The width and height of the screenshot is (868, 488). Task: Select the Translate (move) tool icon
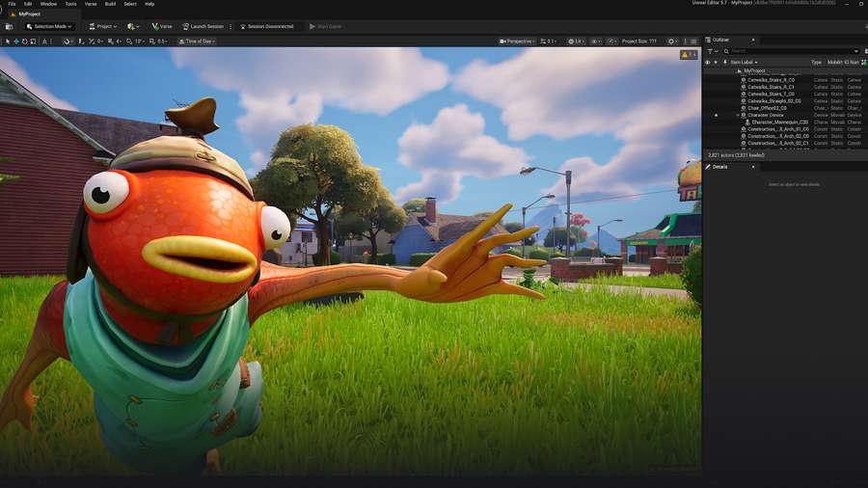pyautogui.click(x=17, y=41)
